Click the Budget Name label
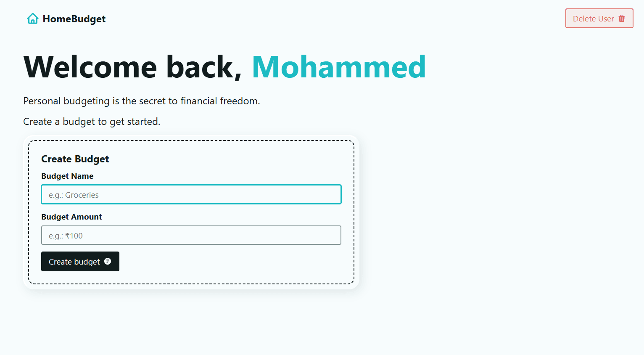Image resolution: width=644 pixels, height=355 pixels. [x=67, y=176]
